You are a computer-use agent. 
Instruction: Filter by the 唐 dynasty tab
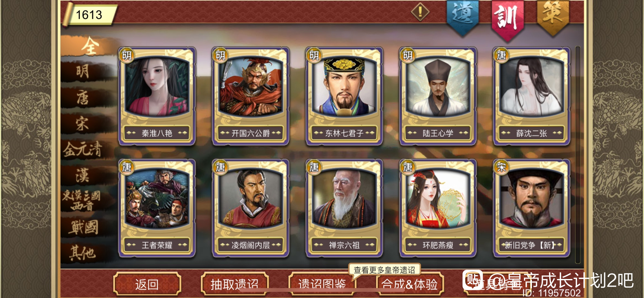(x=83, y=97)
